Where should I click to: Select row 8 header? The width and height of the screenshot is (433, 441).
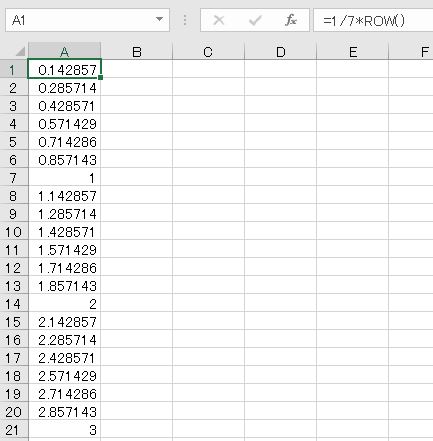pyautogui.click(x=14, y=195)
